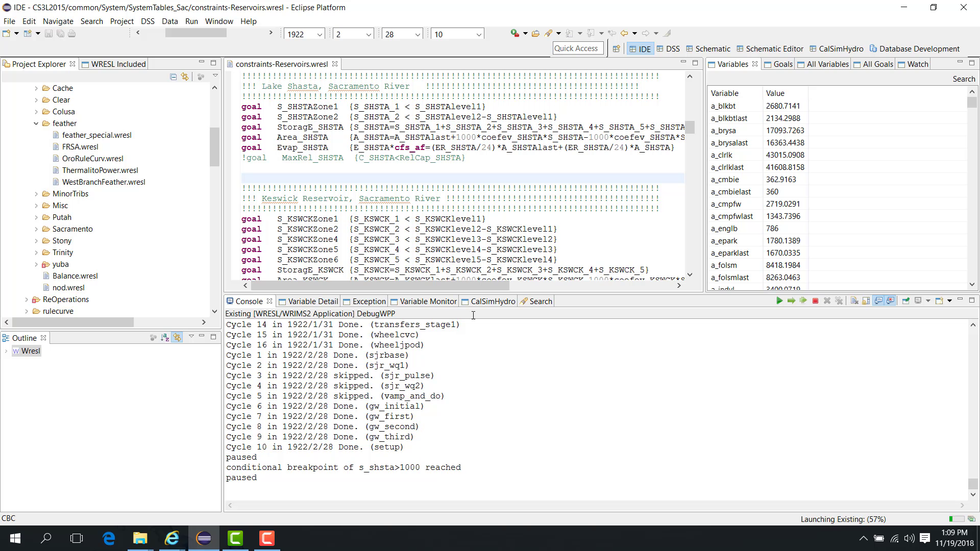Collapse all in Project Explorer
This screenshot has height=551, width=980.
[174, 77]
